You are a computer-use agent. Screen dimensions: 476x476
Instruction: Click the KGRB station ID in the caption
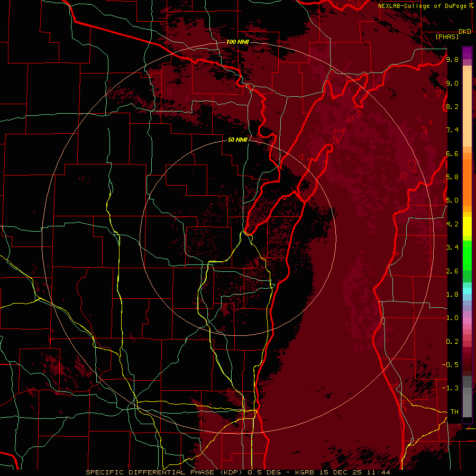click(306, 472)
